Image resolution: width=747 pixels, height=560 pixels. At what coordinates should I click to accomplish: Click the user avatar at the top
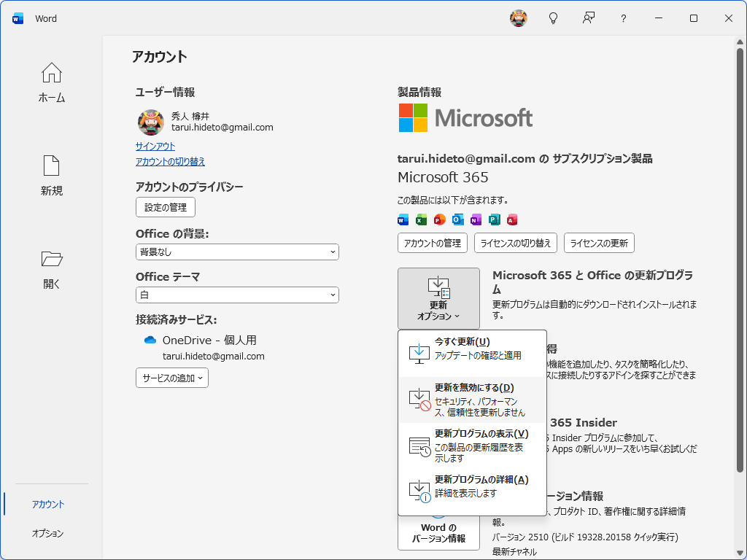(x=519, y=18)
